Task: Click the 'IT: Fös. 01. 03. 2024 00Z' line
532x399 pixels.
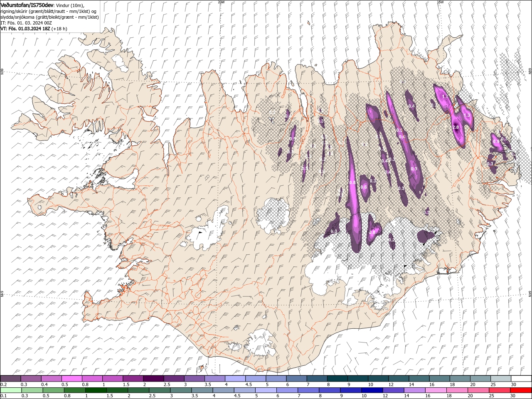Action: (x=26, y=23)
